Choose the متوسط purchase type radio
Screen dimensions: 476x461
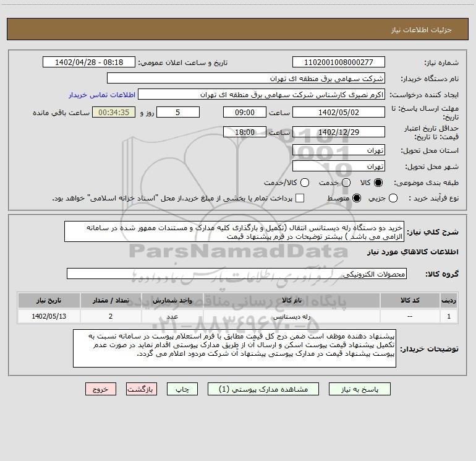pyautogui.click(x=357, y=198)
